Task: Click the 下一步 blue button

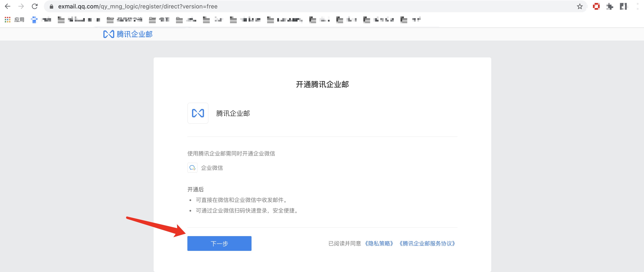Action: pos(219,243)
